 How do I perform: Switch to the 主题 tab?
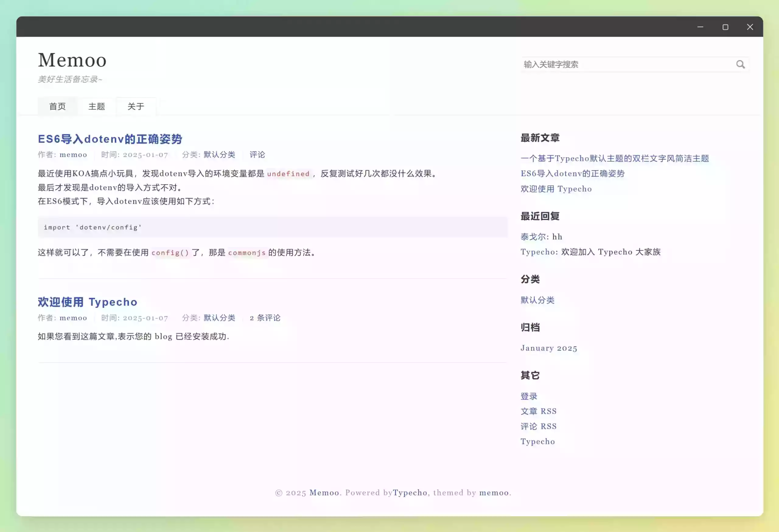96,106
